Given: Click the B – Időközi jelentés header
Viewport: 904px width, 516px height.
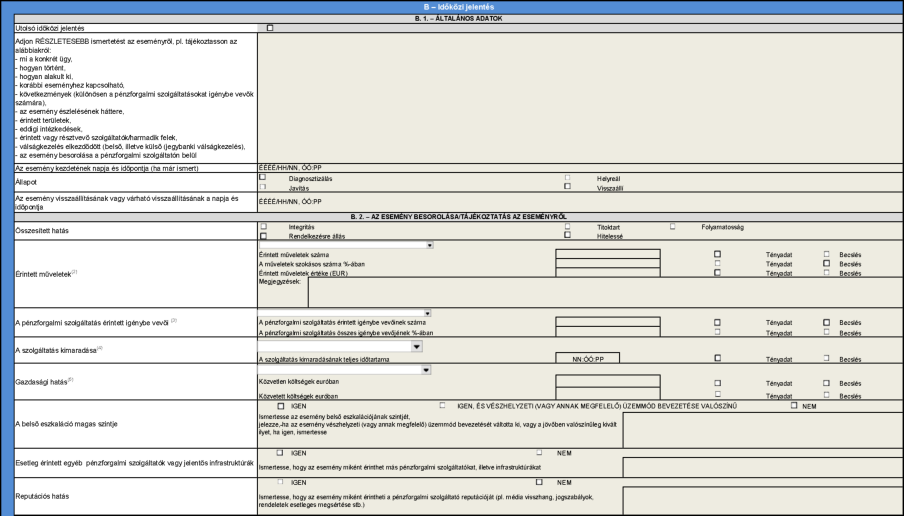Looking at the screenshot, I should 458,7.
